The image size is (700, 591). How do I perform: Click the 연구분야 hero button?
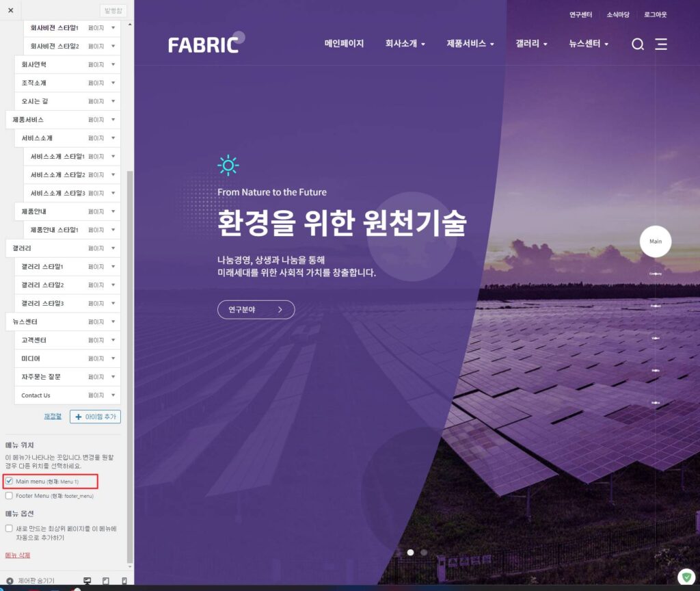(x=256, y=310)
